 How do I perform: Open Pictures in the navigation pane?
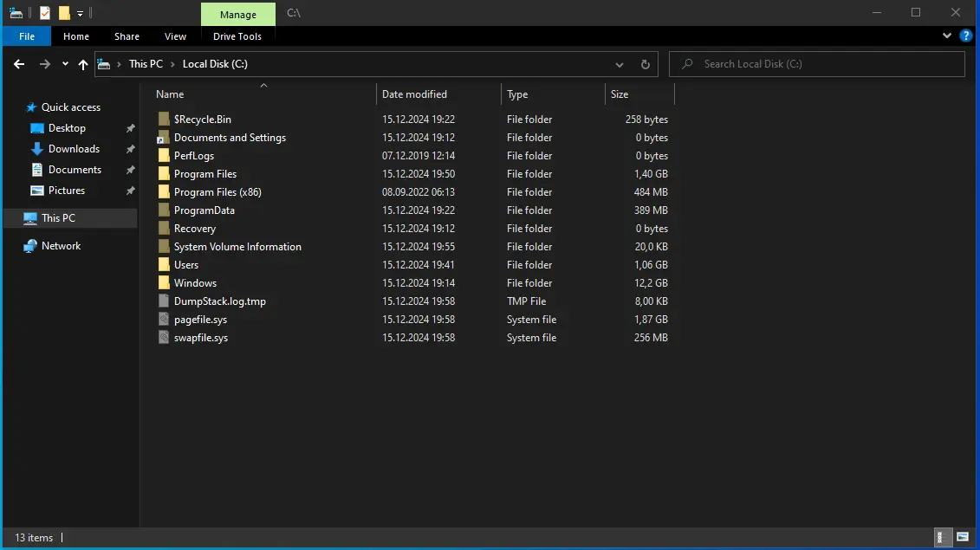coord(66,190)
